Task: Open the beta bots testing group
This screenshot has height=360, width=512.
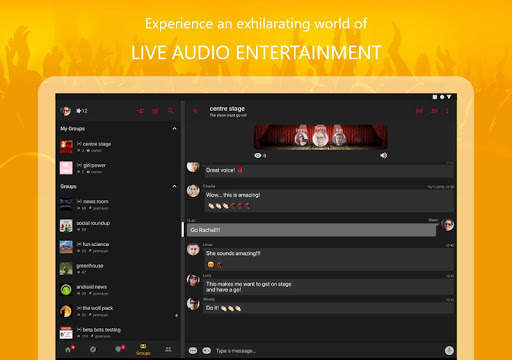Action: click(x=118, y=332)
